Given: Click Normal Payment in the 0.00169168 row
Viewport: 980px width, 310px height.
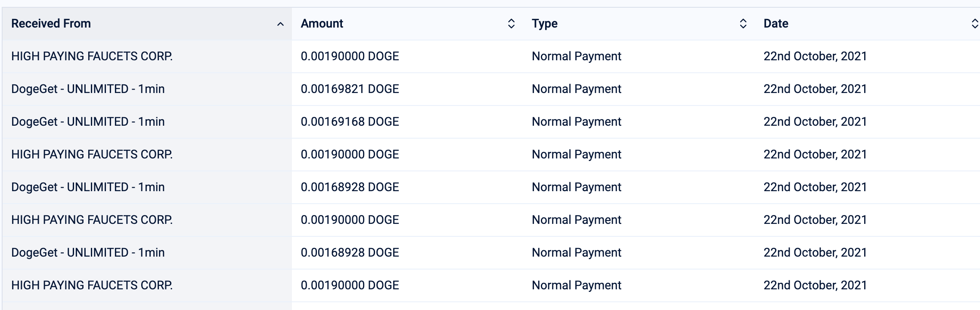Looking at the screenshot, I should coord(576,122).
